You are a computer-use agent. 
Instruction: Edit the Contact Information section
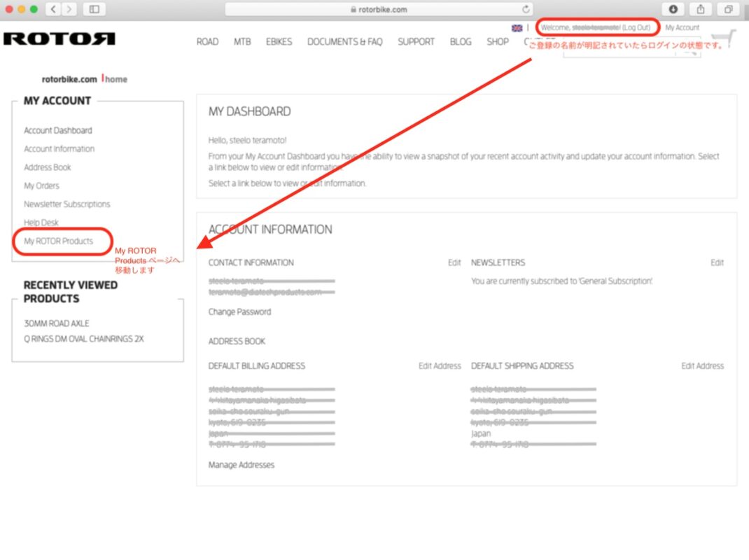tap(454, 263)
